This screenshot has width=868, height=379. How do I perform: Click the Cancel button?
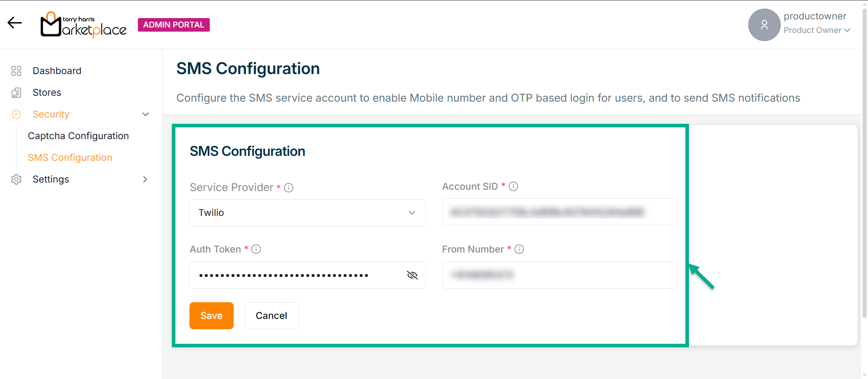pyautogui.click(x=271, y=316)
